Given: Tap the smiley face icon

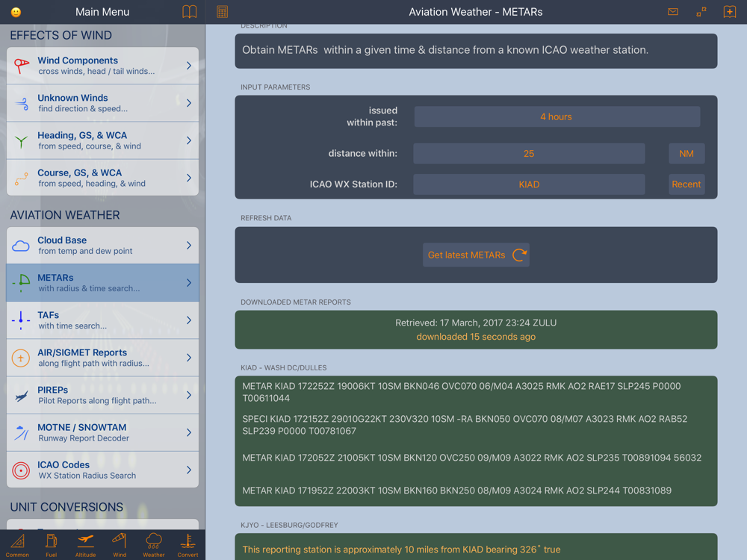Looking at the screenshot, I should [x=16, y=12].
